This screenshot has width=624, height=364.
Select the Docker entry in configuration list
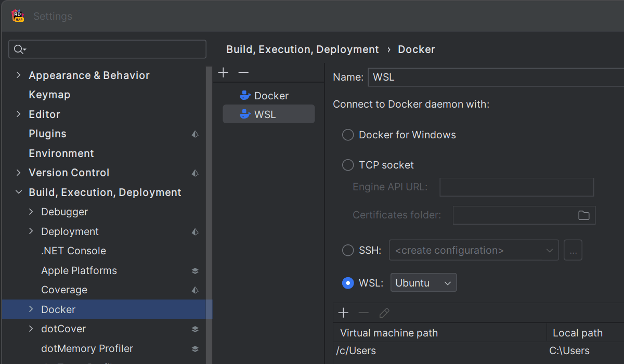click(271, 96)
